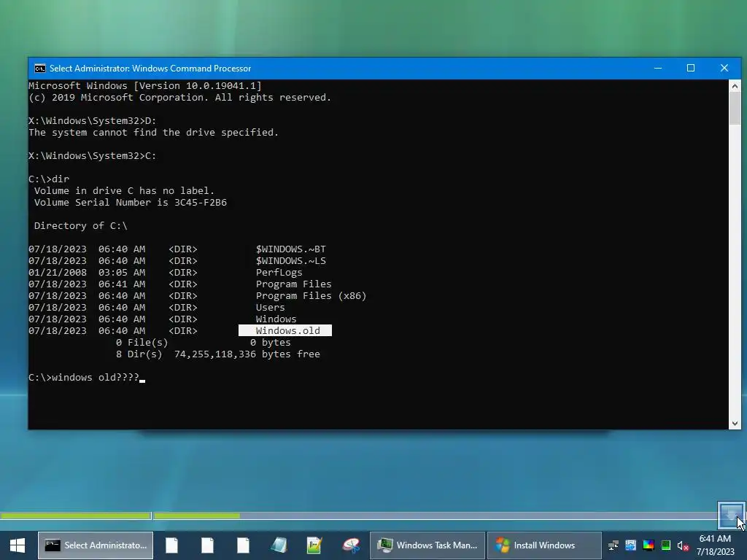Click the leftmost blank document taskbar icon

172,545
